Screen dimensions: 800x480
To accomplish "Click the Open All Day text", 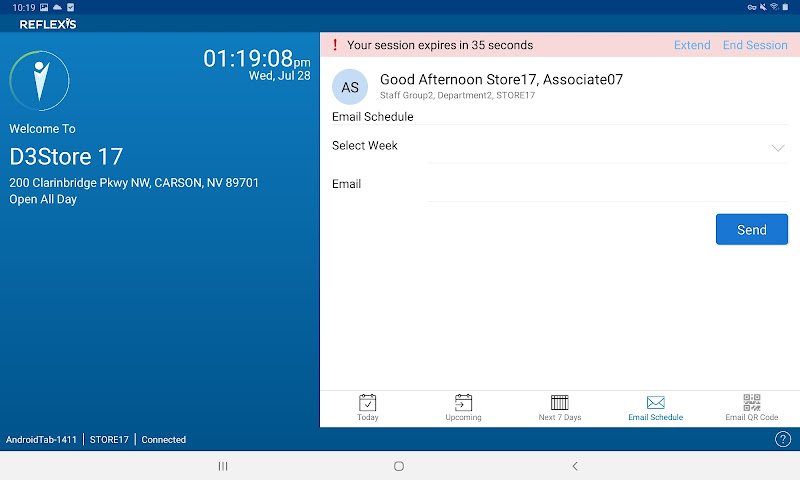I will tap(43, 199).
